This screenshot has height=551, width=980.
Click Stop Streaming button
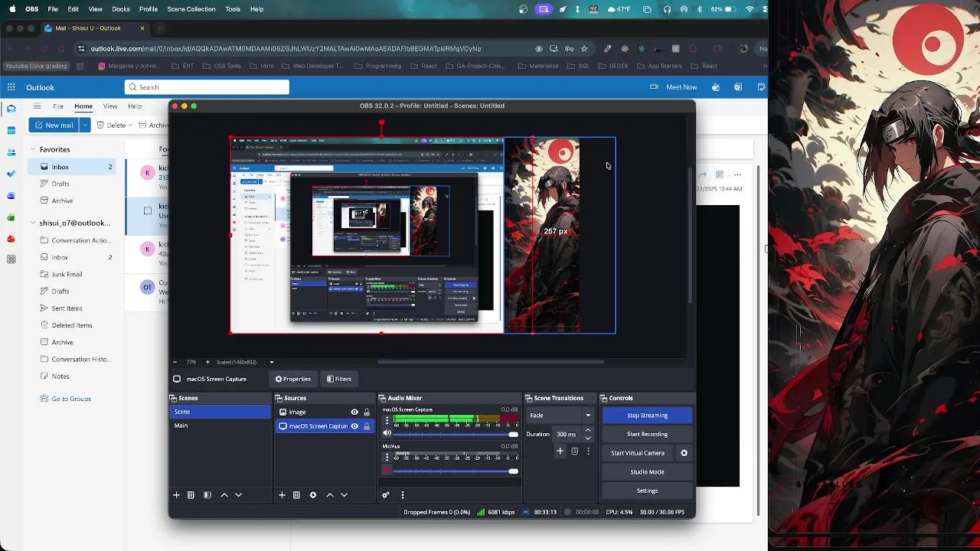coord(648,416)
